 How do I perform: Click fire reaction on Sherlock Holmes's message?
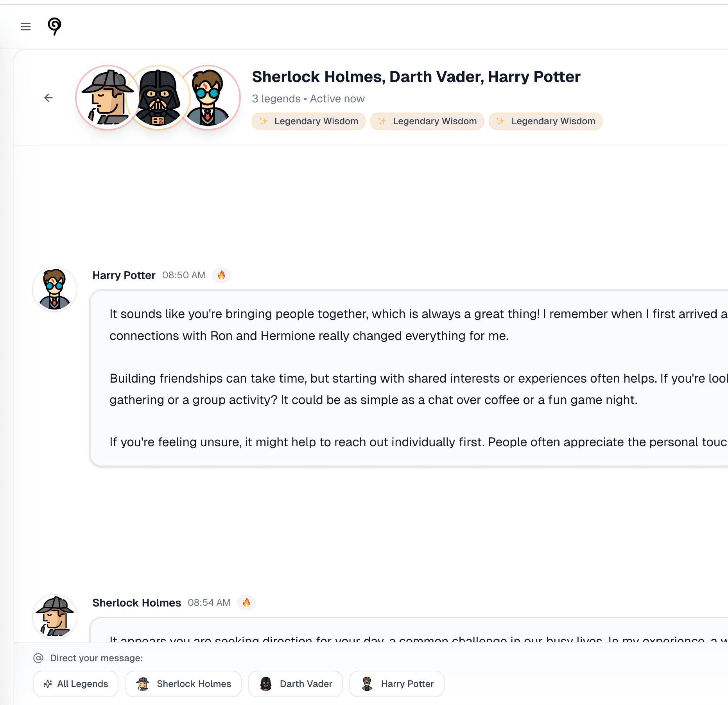(x=246, y=603)
